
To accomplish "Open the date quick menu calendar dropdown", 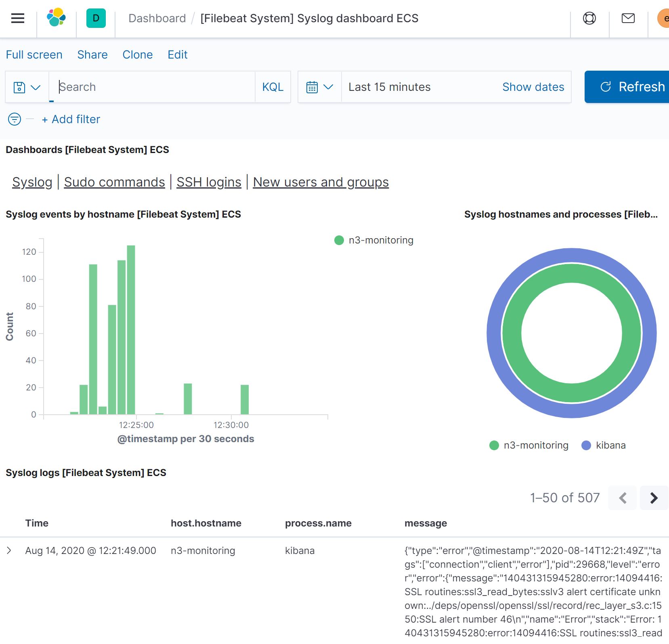I will 320,87.
